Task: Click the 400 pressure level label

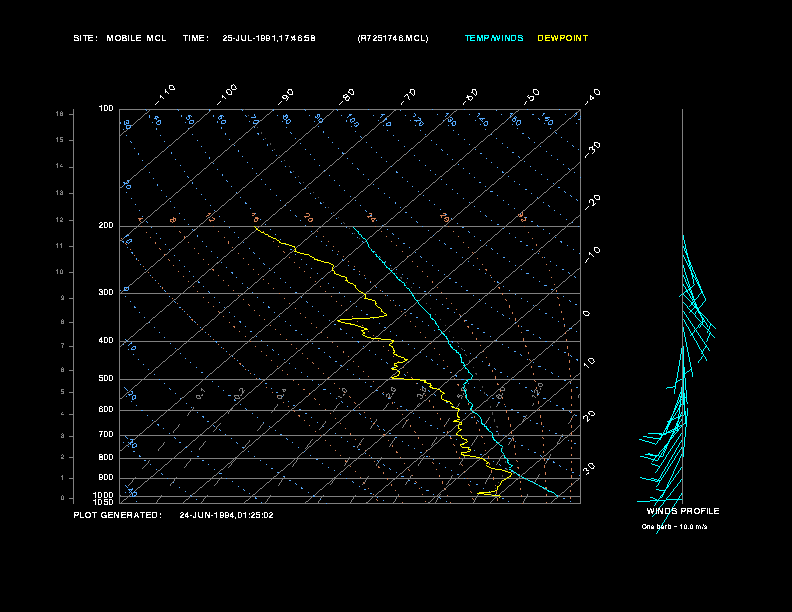Action: click(106, 341)
